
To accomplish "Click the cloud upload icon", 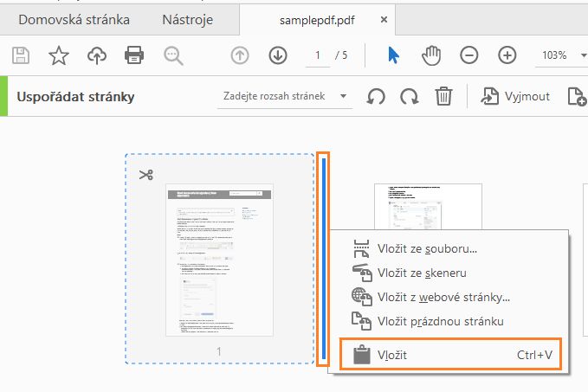I will click(x=97, y=55).
